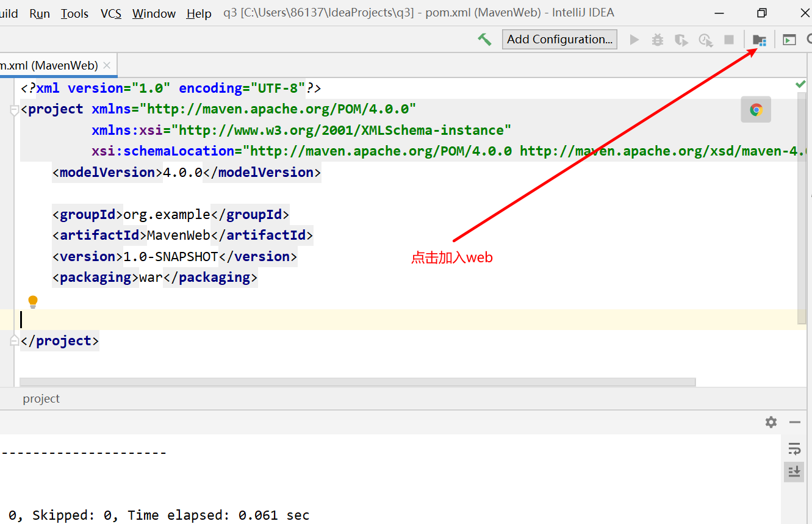
Task: Open the Run menu
Action: tap(40, 13)
